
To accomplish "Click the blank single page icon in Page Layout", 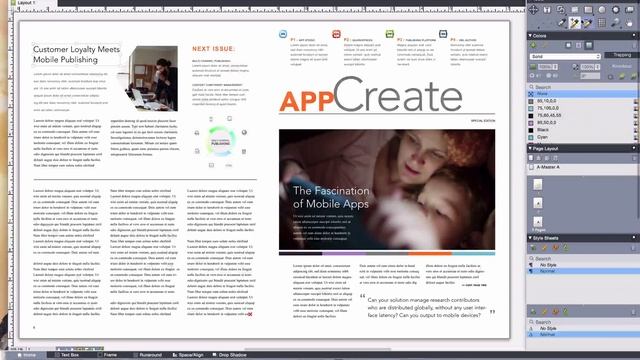I will [x=531, y=158].
